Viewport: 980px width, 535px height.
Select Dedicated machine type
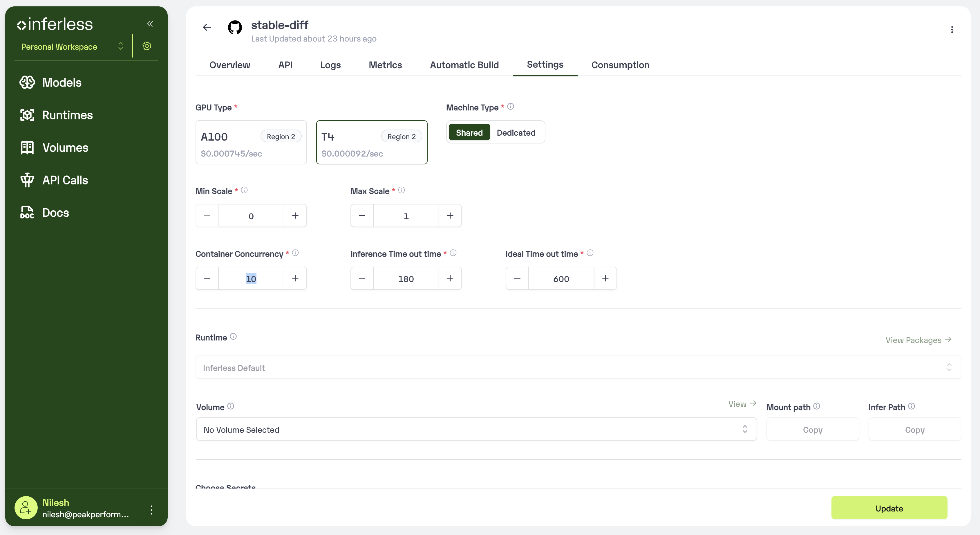[516, 132]
